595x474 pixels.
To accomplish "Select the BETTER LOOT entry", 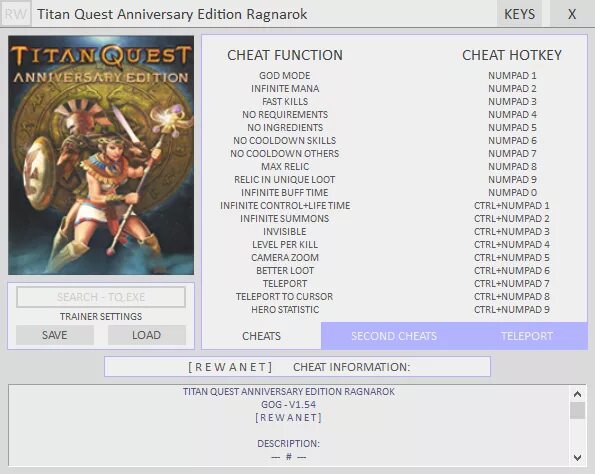I will tap(285, 270).
